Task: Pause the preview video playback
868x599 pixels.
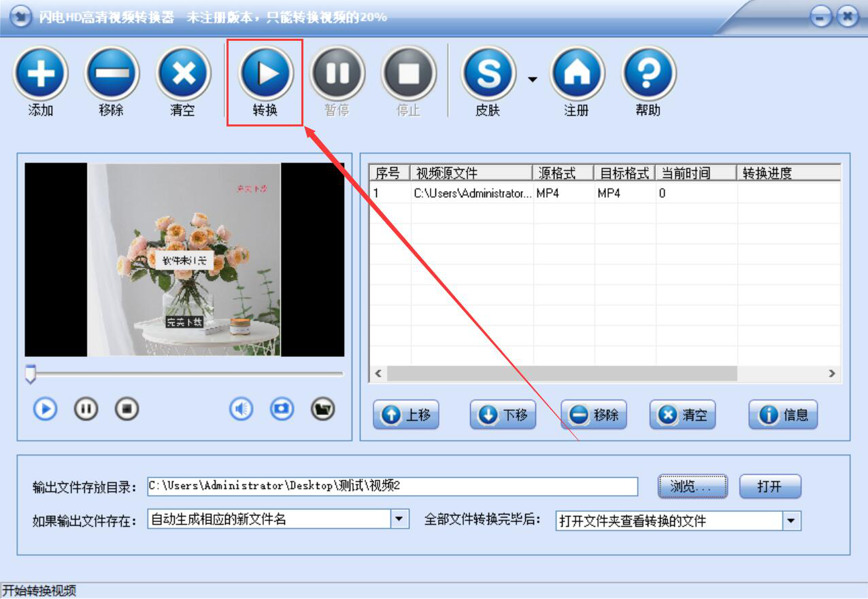Action: (86, 409)
